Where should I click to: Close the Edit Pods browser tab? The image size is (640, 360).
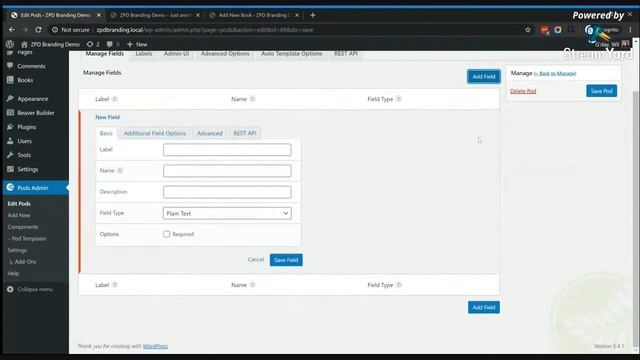[x=98, y=15]
